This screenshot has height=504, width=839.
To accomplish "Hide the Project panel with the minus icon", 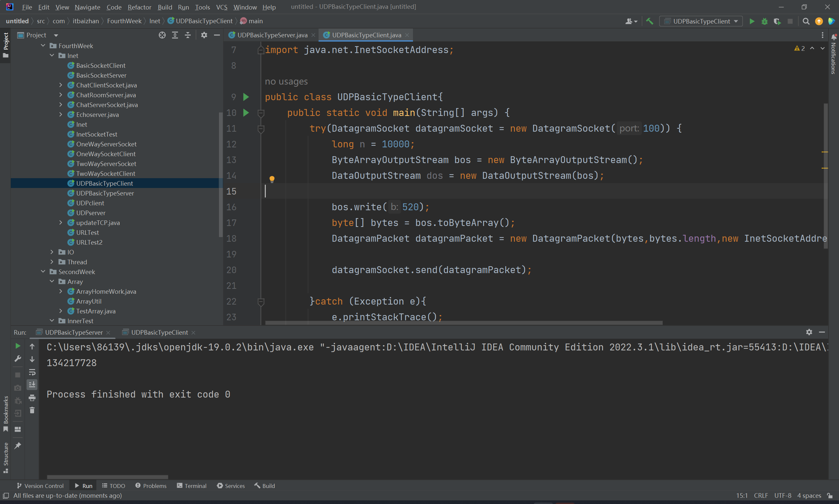I will (217, 35).
